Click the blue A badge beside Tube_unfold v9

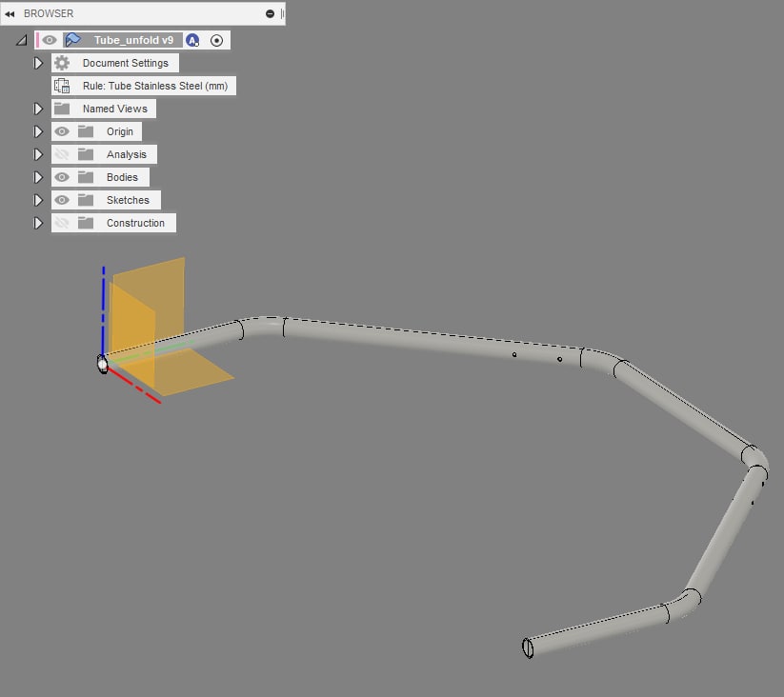[x=192, y=41]
